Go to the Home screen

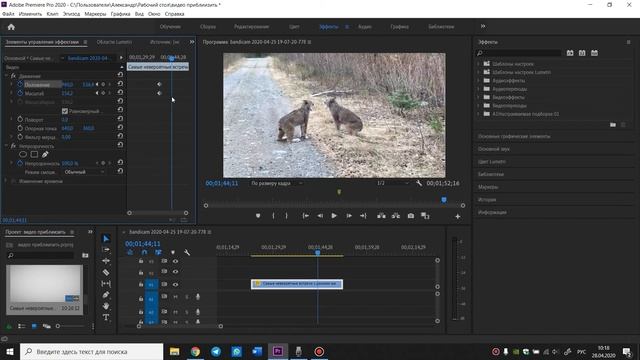click(x=11, y=27)
